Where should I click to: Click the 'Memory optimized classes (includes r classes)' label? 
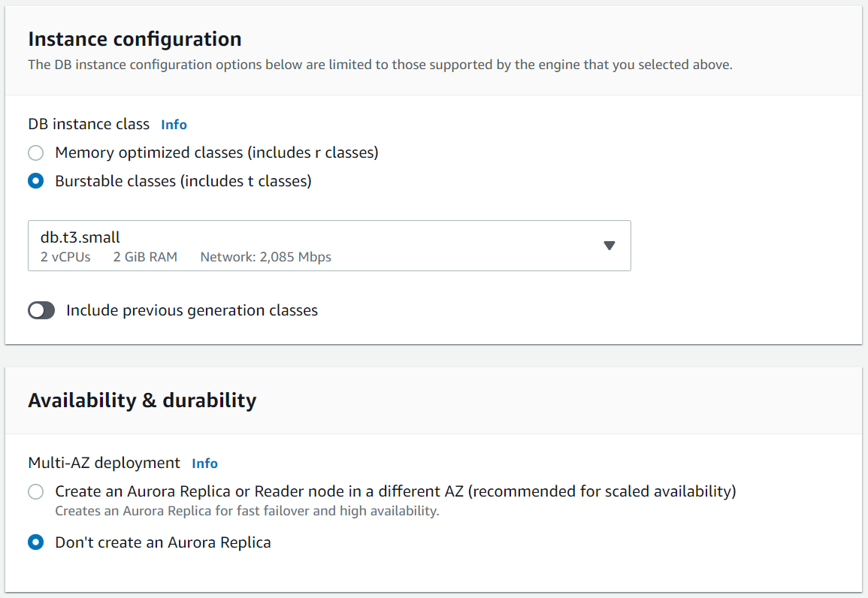tap(216, 153)
